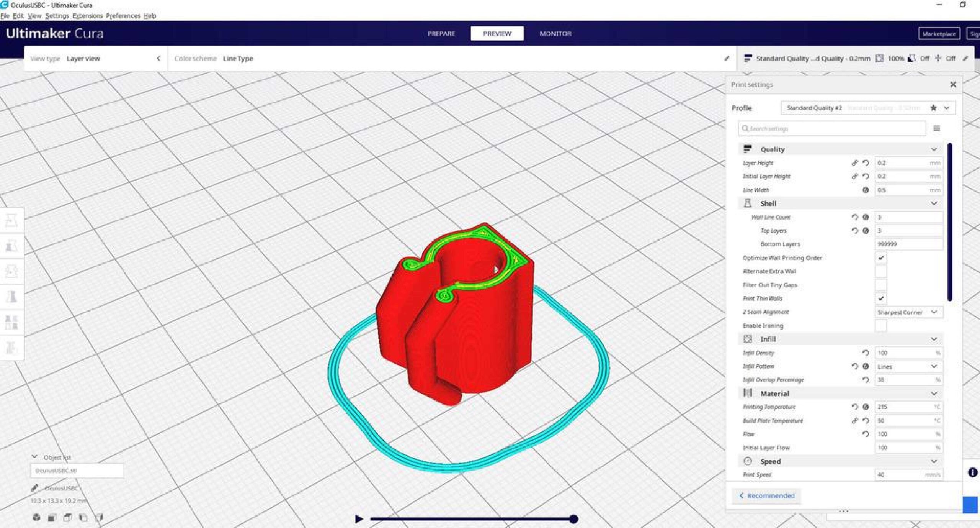The image size is (980, 528).
Task: Open the Settings menu
Action: pyautogui.click(x=57, y=16)
